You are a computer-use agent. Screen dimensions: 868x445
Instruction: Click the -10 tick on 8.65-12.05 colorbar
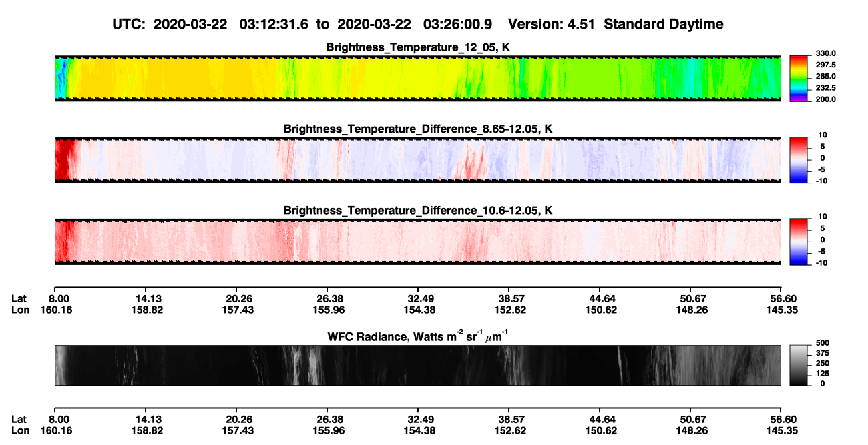[x=821, y=181]
